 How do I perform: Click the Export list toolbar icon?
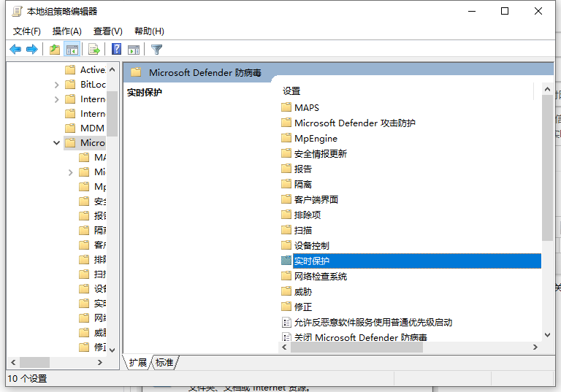[94, 49]
